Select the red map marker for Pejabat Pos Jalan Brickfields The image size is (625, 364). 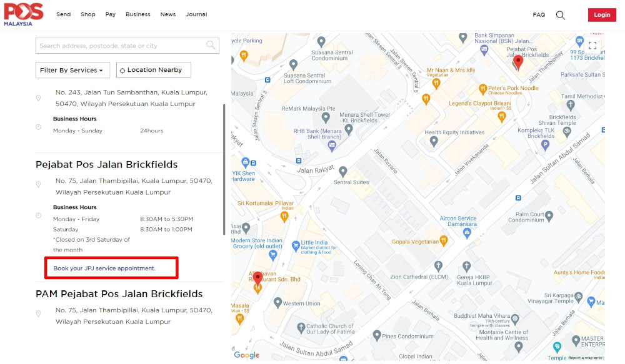click(x=518, y=61)
